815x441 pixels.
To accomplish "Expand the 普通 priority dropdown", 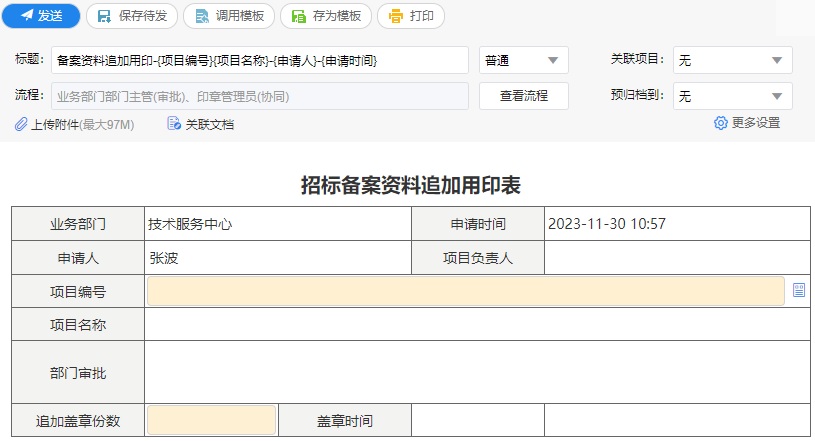I will pyautogui.click(x=523, y=60).
